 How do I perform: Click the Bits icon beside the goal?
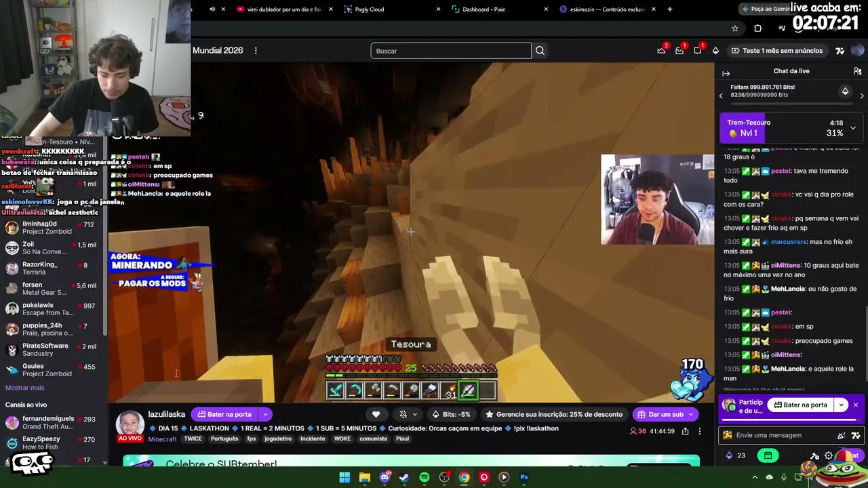845,91
